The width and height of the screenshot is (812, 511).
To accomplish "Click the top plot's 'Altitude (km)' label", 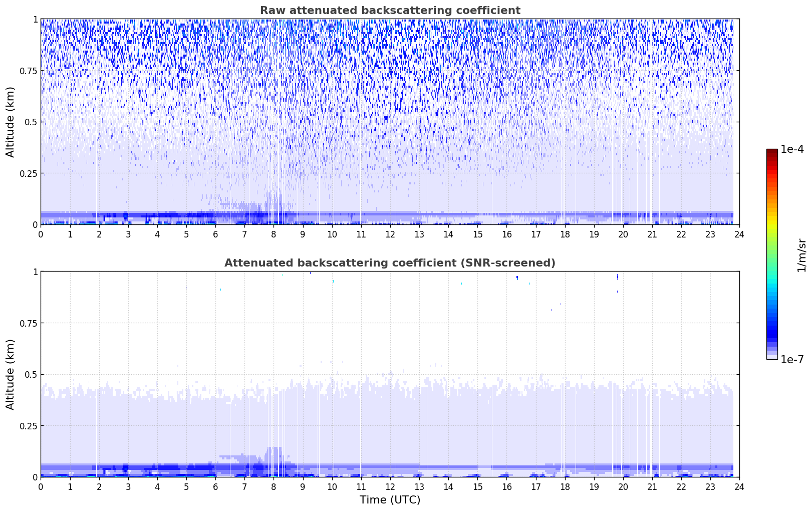I will (x=11, y=122).
